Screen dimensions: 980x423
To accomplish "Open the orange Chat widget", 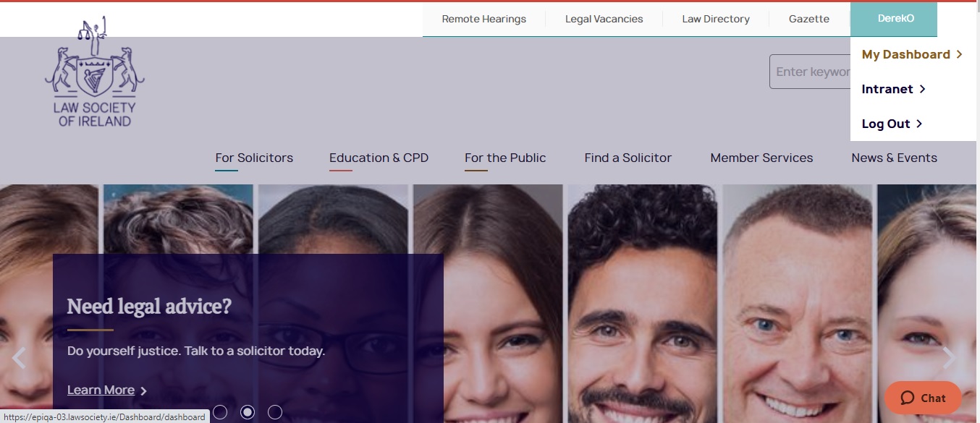I will (923, 398).
